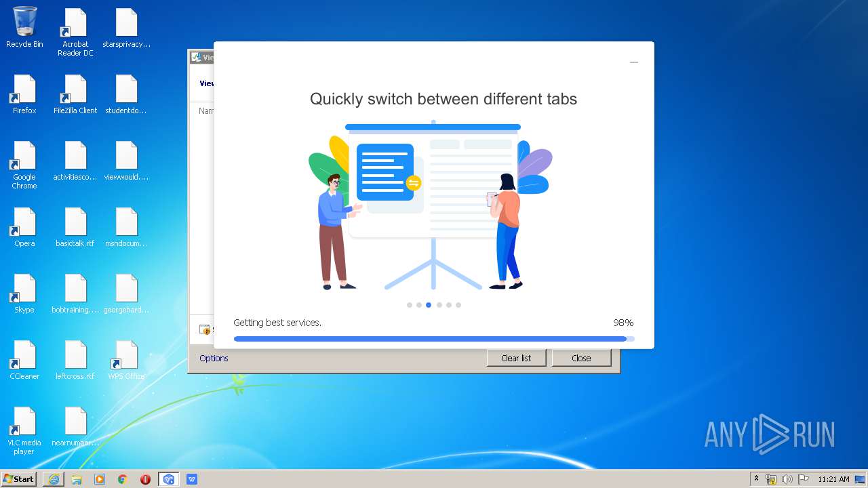Open the media player taskbar icon
The image size is (868, 488).
tap(100, 479)
